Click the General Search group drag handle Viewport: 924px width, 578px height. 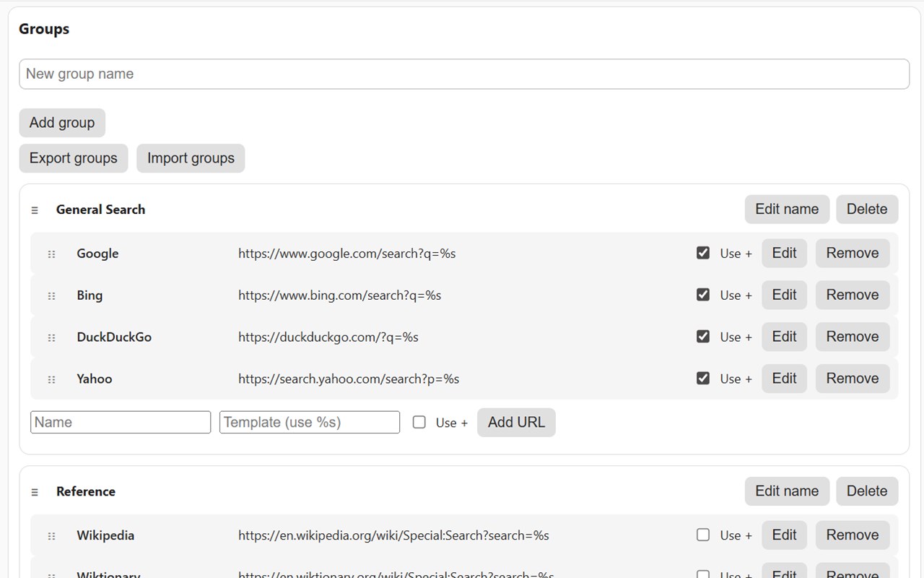[x=35, y=210]
